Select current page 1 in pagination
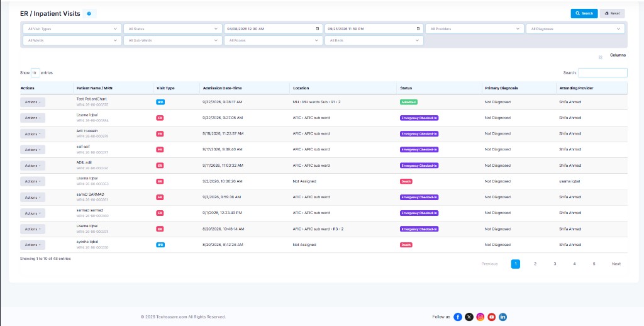This screenshot has height=326, width=644. point(516,264)
